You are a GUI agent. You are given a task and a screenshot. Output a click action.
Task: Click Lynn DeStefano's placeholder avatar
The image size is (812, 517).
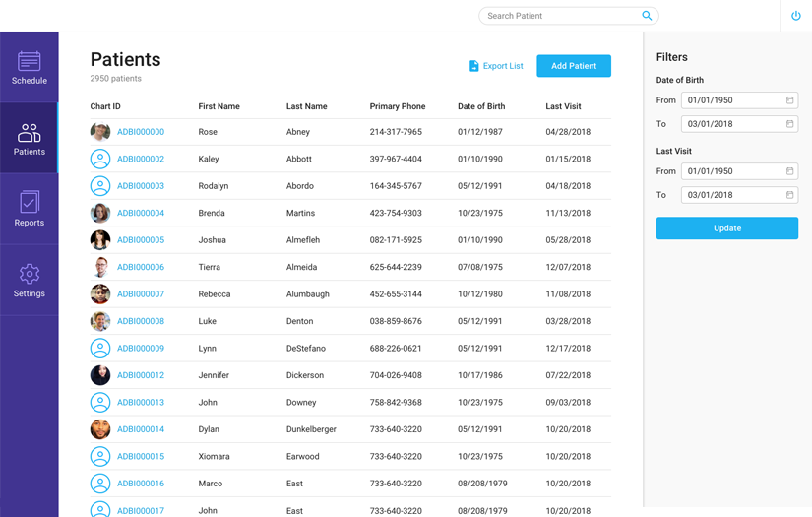[x=100, y=349]
